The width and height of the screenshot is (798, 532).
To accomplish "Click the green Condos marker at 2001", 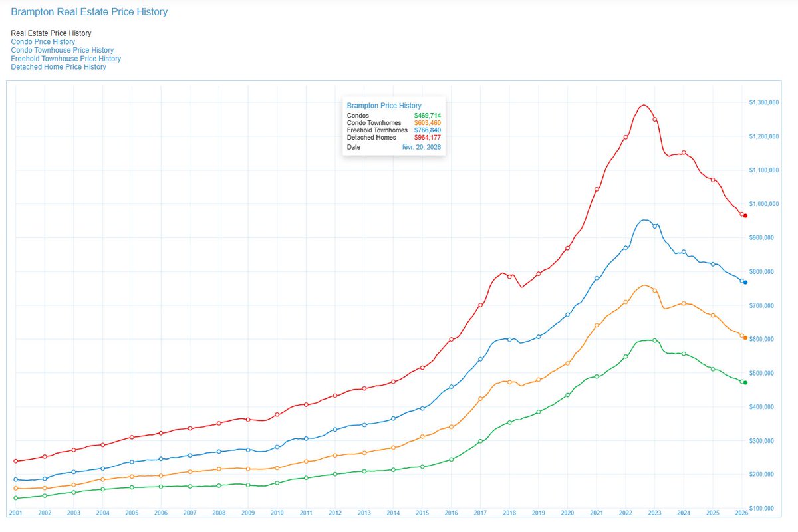I will coord(15,498).
